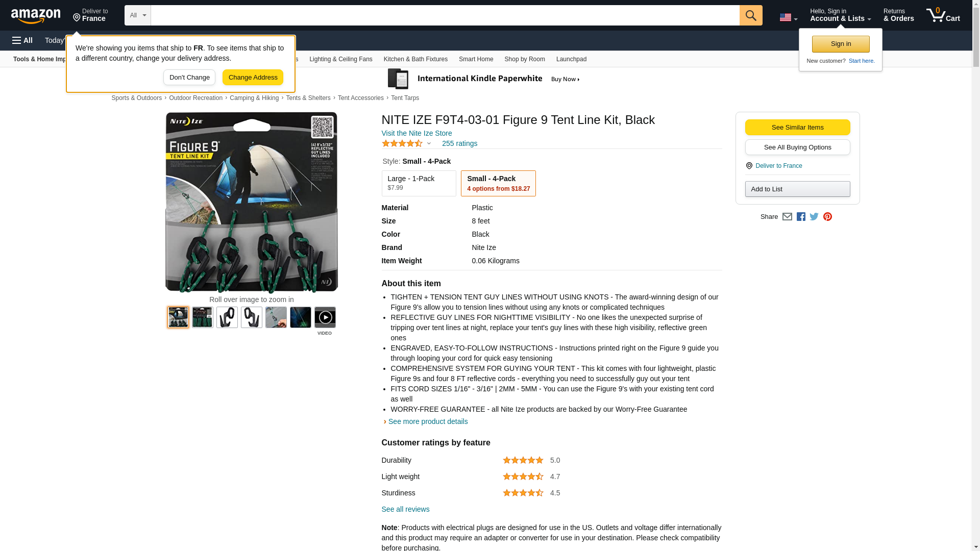Click into the search input field
Image resolution: width=980 pixels, height=551 pixels.
coord(444,15)
